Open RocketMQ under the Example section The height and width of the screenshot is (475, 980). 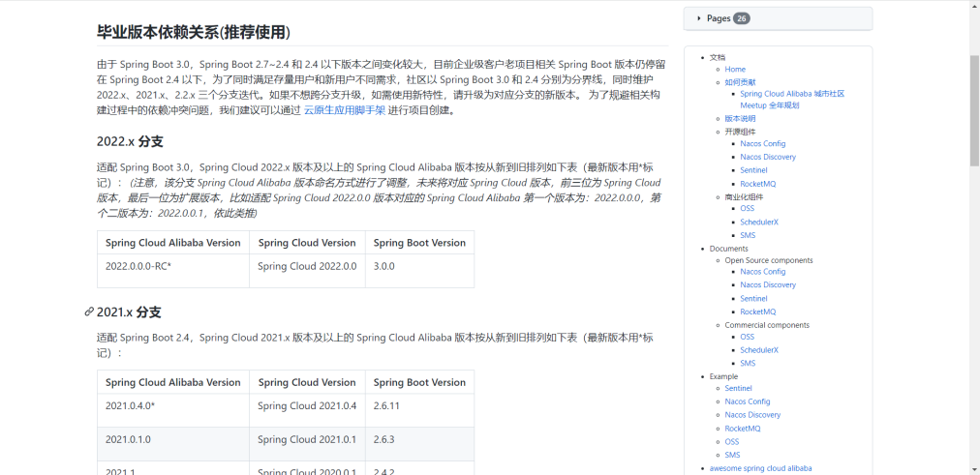[x=743, y=429]
